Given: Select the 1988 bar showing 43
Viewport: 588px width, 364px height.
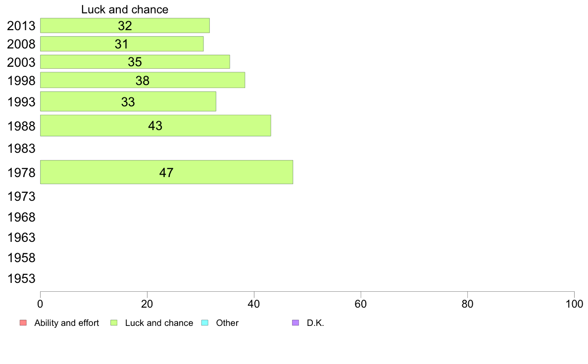Looking at the screenshot, I should click(155, 126).
